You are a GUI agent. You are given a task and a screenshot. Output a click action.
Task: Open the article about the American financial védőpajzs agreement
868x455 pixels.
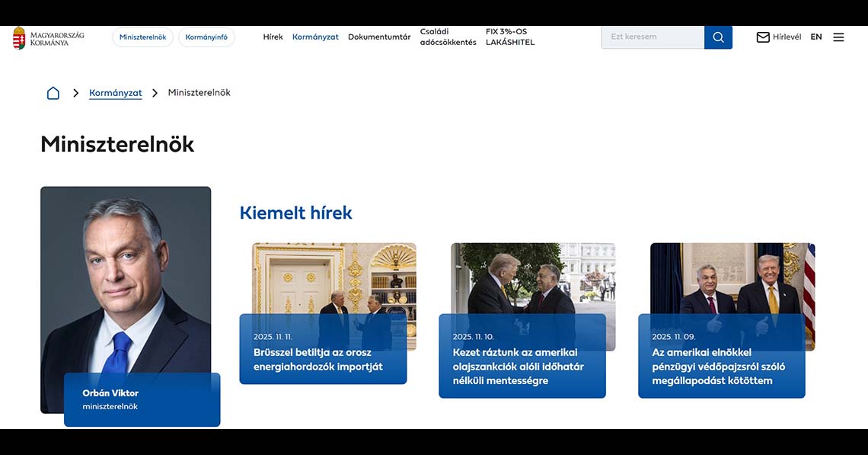(721, 367)
